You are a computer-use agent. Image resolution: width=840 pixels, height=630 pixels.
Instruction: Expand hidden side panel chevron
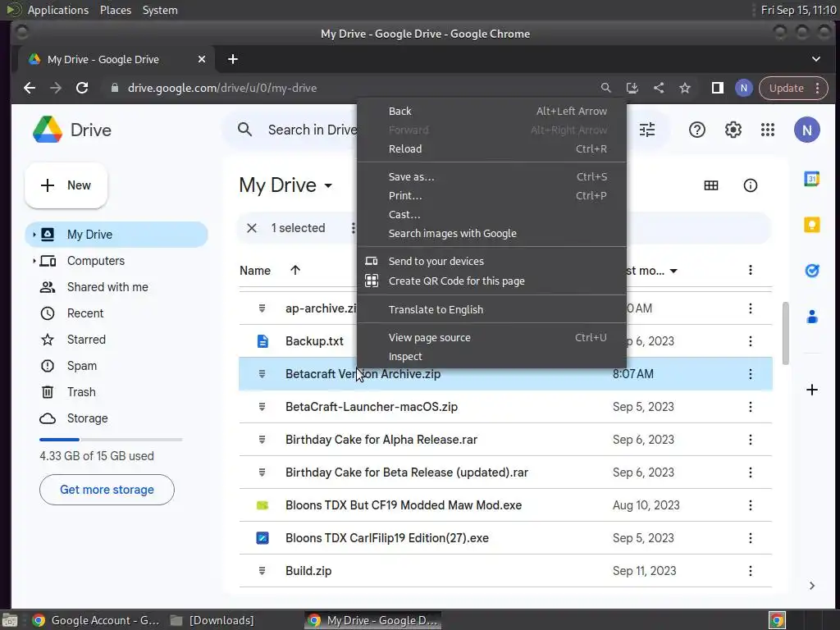(811, 586)
